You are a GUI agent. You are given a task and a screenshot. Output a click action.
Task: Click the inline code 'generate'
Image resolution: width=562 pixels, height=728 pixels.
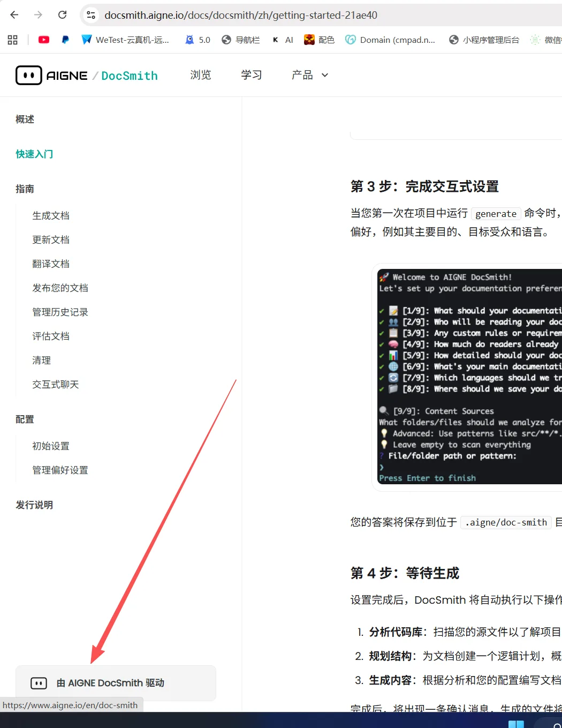point(496,214)
